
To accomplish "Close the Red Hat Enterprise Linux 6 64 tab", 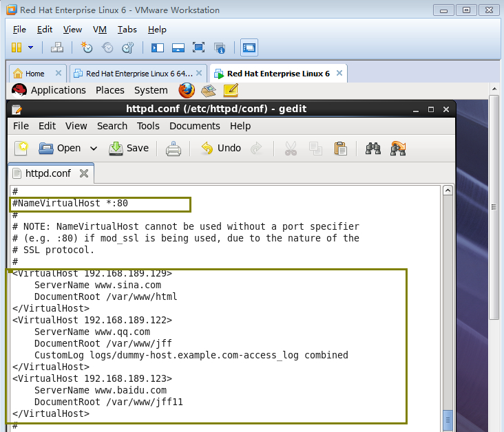I will click(x=199, y=73).
